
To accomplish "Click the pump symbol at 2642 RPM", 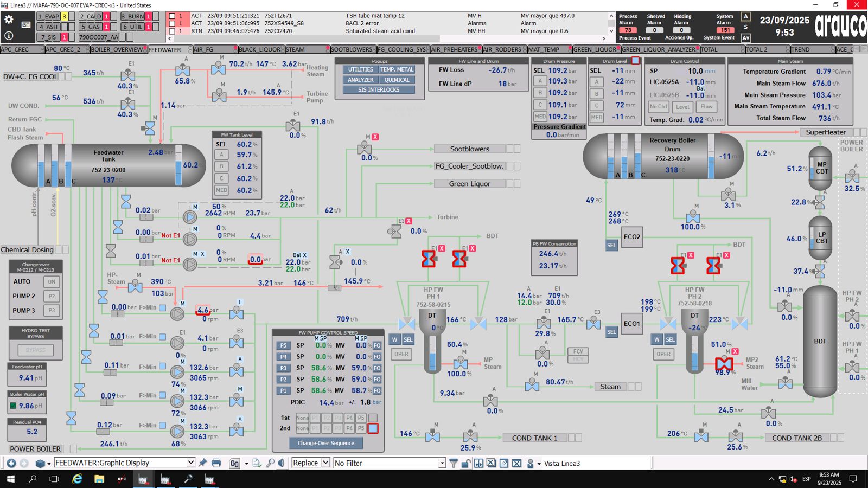I will pos(189,217).
